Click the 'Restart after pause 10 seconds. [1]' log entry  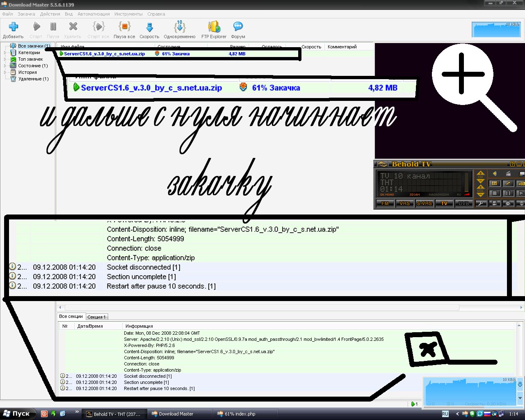tap(159, 388)
